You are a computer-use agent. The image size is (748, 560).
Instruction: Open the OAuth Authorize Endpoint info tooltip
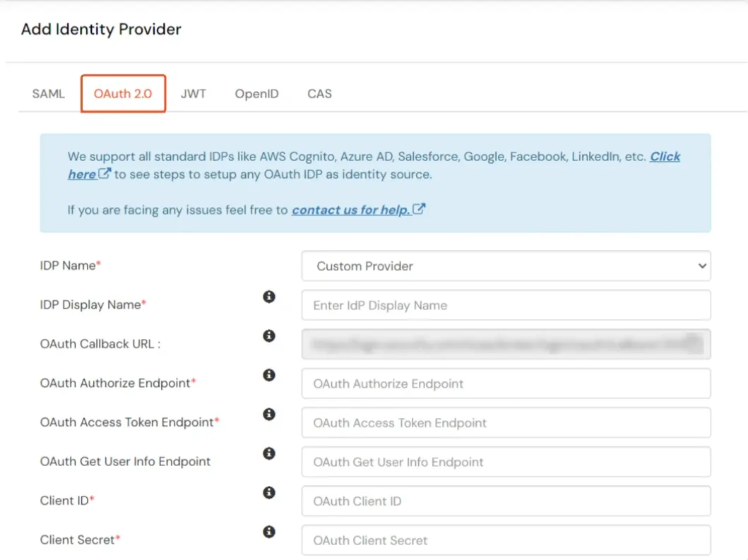pyautogui.click(x=268, y=375)
